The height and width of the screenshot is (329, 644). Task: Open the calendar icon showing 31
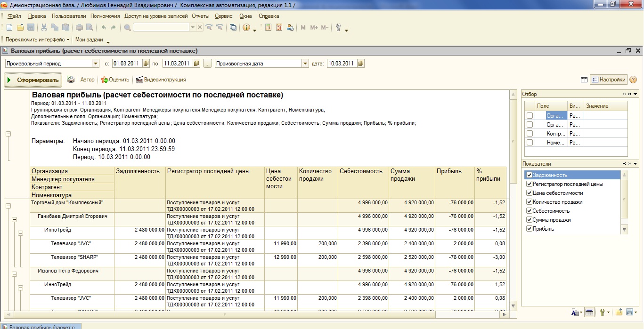[x=279, y=28]
